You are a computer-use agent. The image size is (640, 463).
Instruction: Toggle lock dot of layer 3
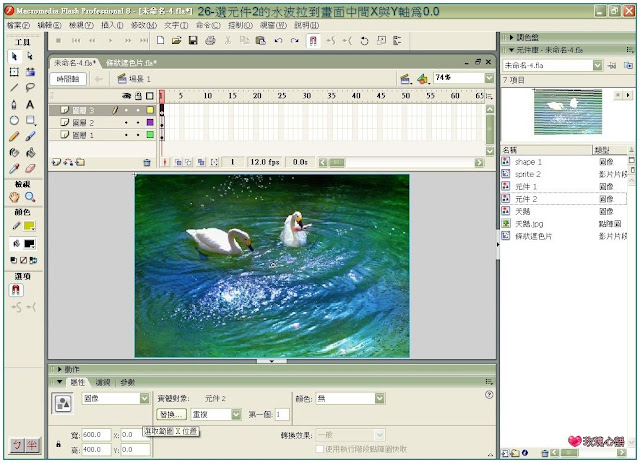pos(138,110)
